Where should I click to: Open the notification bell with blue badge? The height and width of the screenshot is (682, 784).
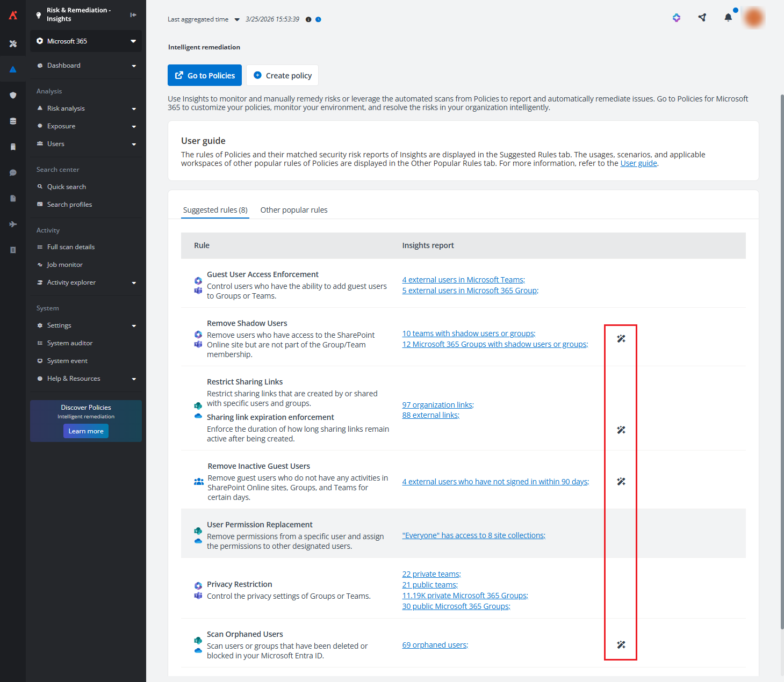tap(728, 18)
